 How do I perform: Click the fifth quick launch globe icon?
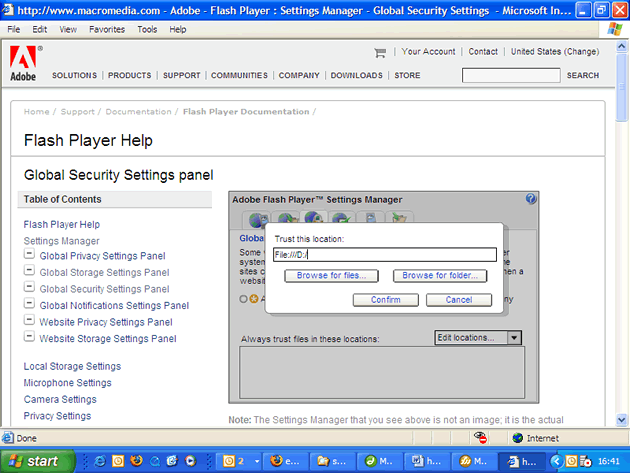172,461
